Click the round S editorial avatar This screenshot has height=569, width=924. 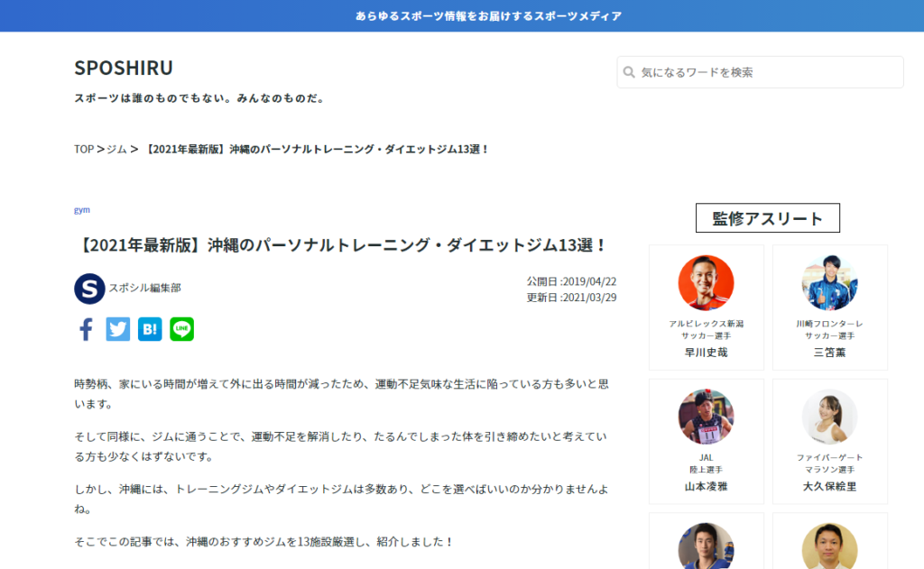[x=89, y=289]
